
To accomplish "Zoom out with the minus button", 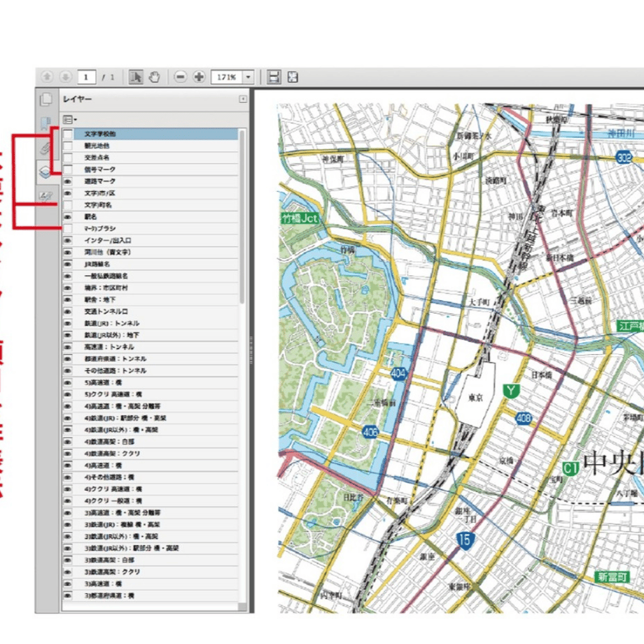I will click(x=180, y=77).
